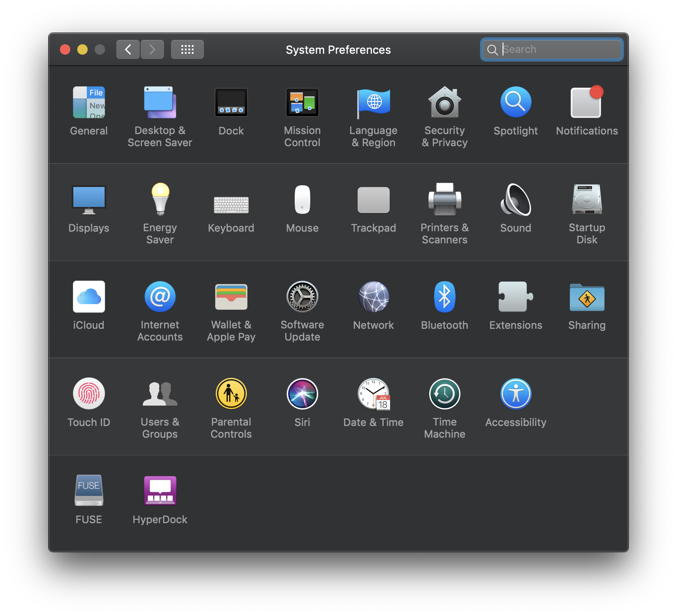Focus the Search field

(552, 49)
